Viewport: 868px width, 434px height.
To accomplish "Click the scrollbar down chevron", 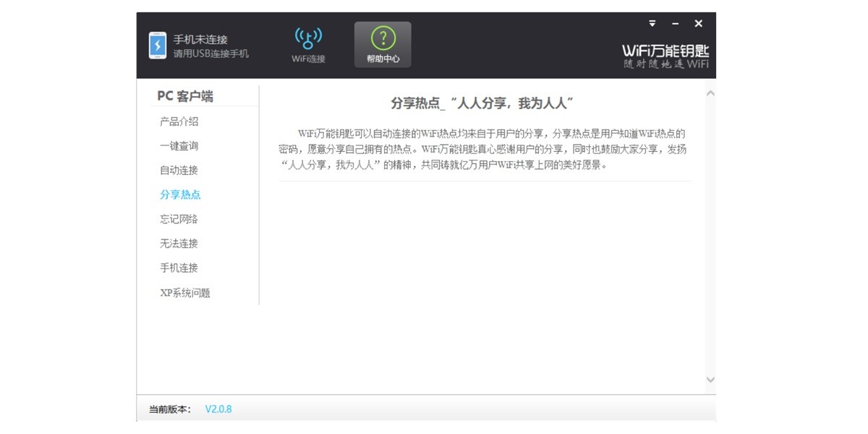I will click(710, 379).
